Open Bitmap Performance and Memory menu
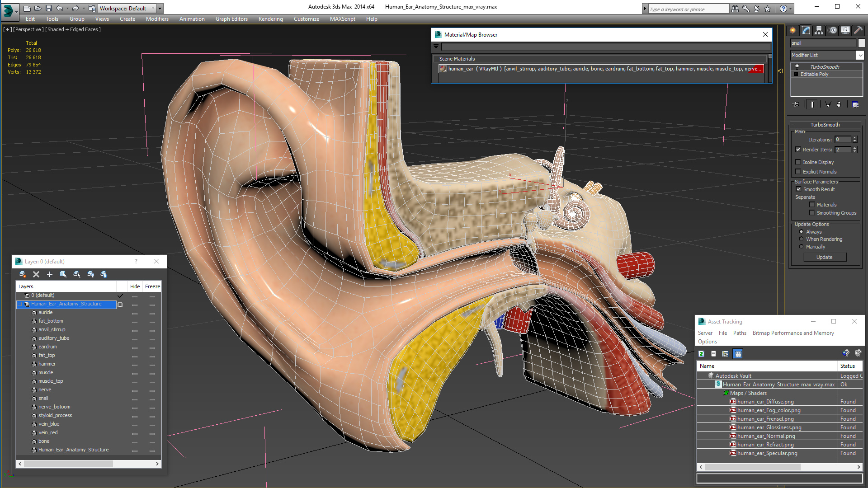Screen dimensions: 868x488 point(793,333)
